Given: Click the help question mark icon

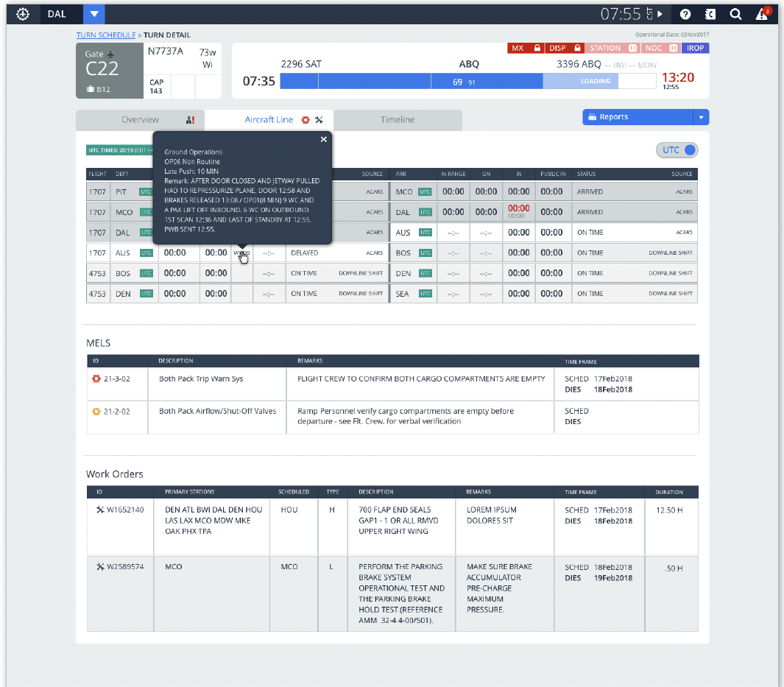Looking at the screenshot, I should 685,14.
